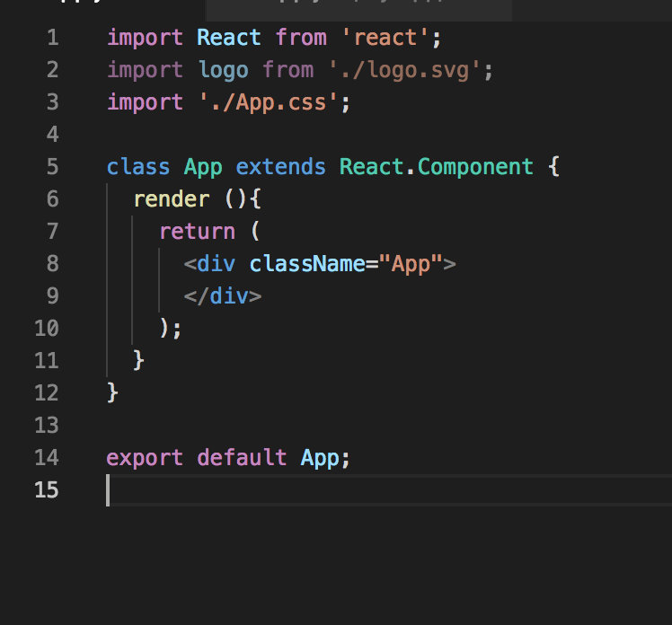Image resolution: width=672 pixels, height=625 pixels.
Task: Click the class keyword on line 5
Action: pyautogui.click(x=138, y=167)
